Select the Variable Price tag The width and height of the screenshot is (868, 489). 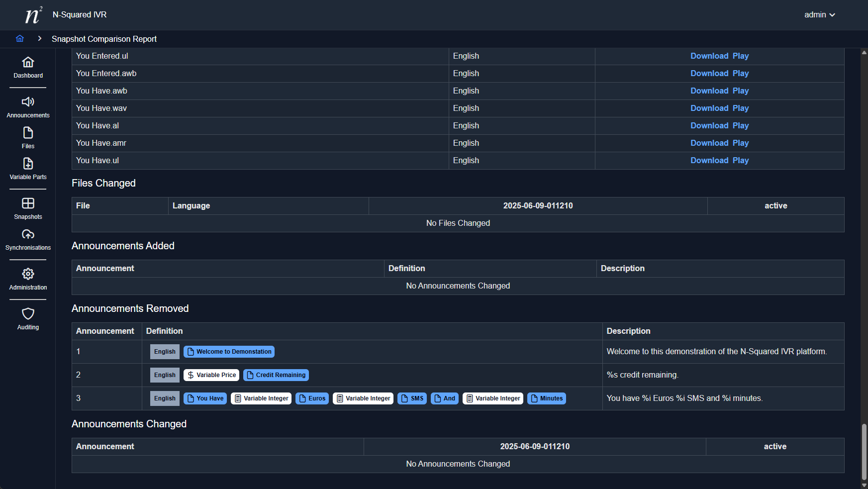[x=211, y=375]
